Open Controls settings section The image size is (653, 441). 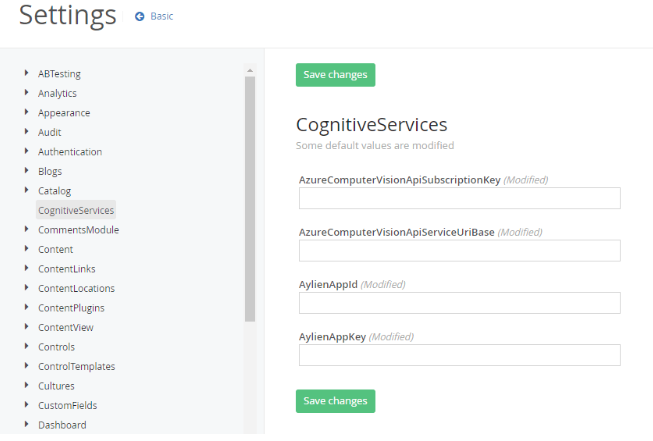coord(57,347)
